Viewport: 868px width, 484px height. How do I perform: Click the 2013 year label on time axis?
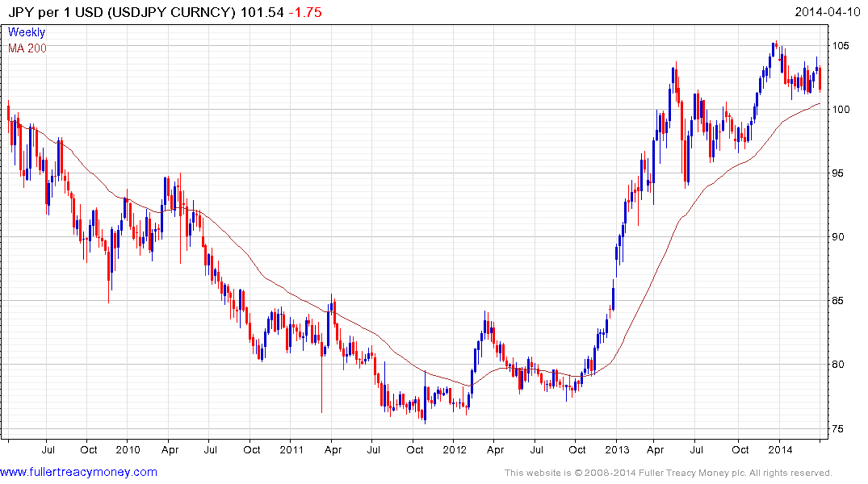pos(617,449)
